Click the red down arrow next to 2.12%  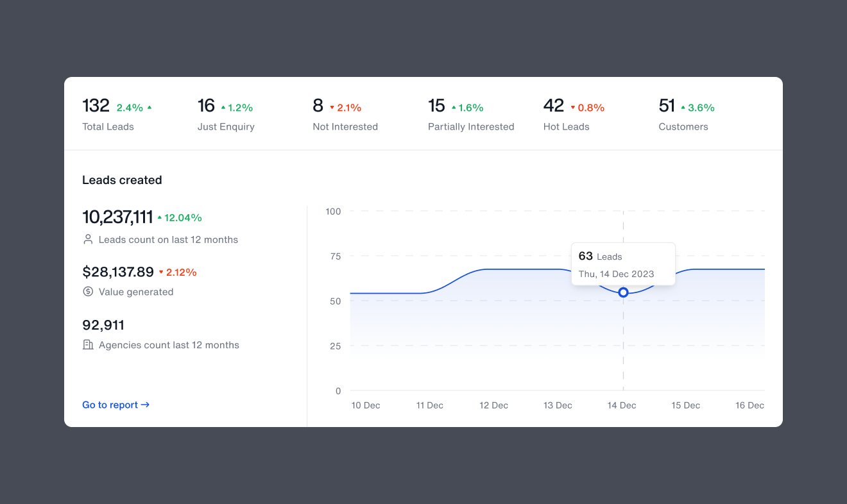coord(161,273)
